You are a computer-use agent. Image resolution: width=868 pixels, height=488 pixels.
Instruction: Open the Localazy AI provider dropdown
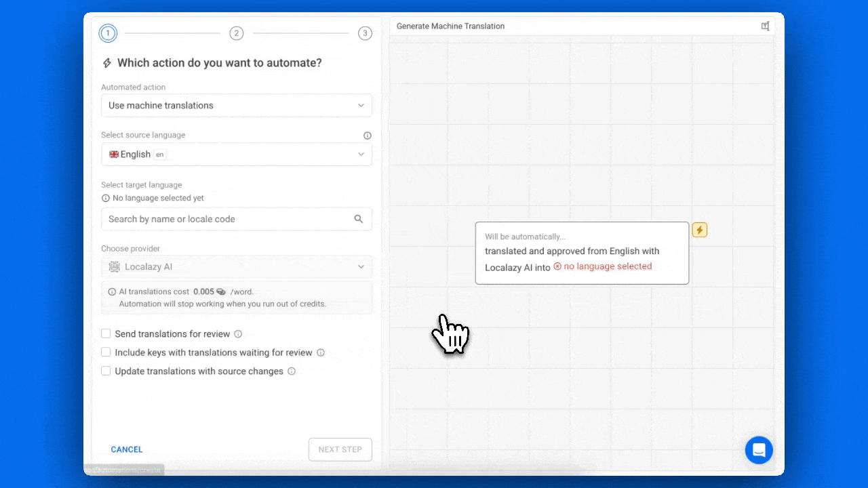pos(236,267)
